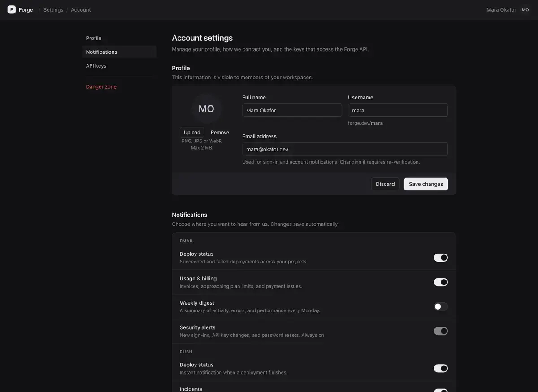Select Notifications in the sidebar
Viewport: 538px width, 392px height.
point(119,52)
